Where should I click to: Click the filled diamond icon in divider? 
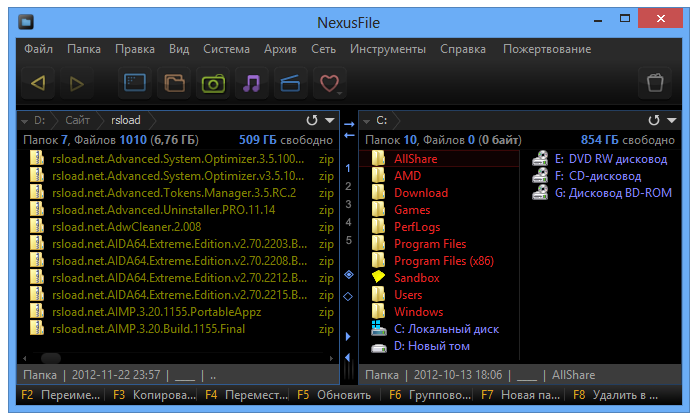pyautogui.click(x=349, y=274)
